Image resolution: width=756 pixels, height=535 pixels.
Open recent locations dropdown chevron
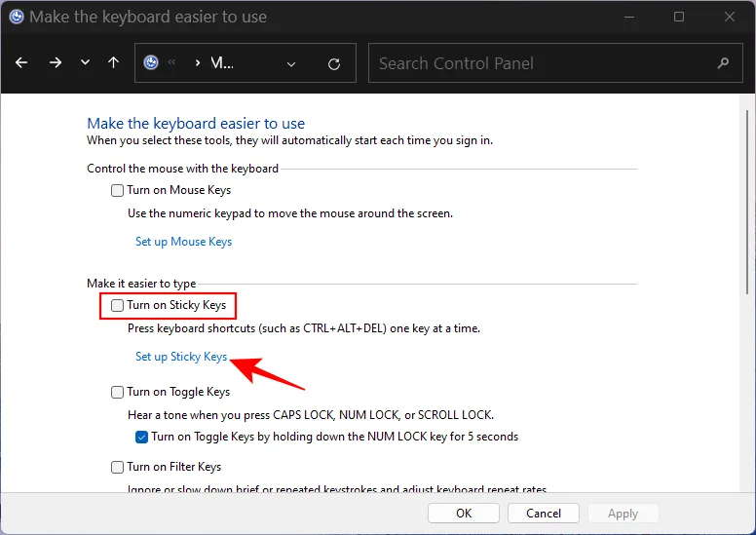86,62
